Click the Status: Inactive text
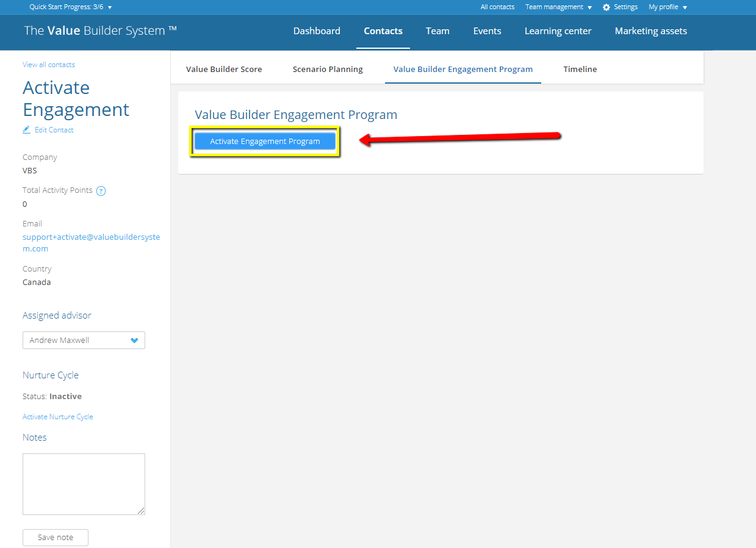 52,397
